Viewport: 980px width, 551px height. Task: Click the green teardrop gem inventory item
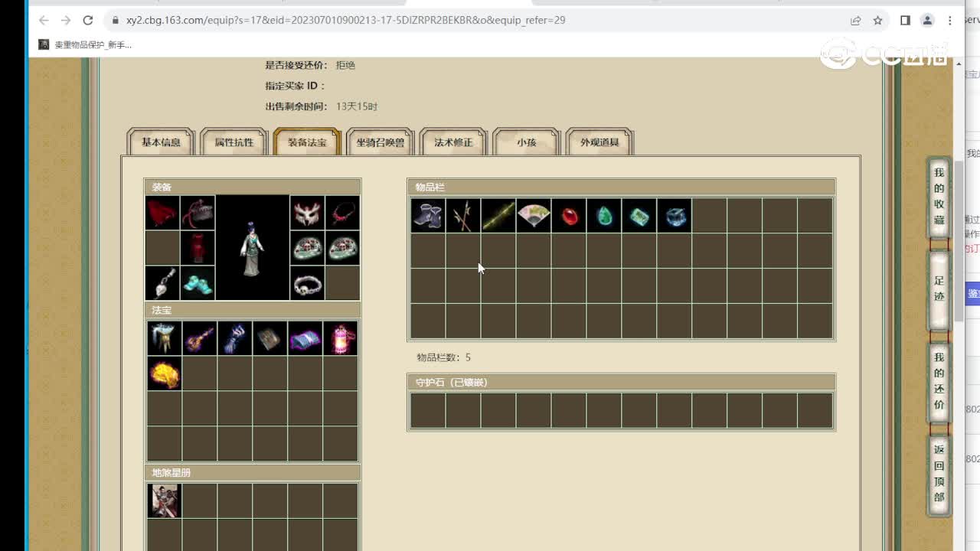click(604, 216)
